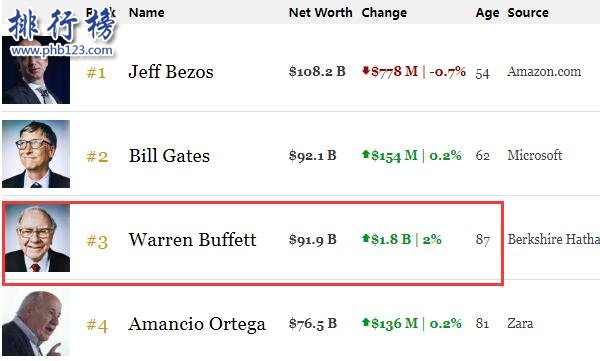Sort list by the Age header
Viewport: 600px width, 361px height.
pyautogui.click(x=487, y=13)
